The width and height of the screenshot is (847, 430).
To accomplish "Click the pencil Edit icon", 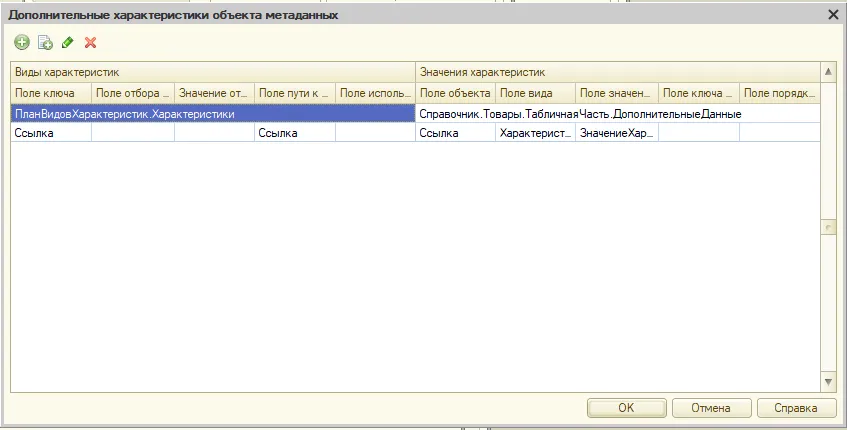I will tap(68, 42).
